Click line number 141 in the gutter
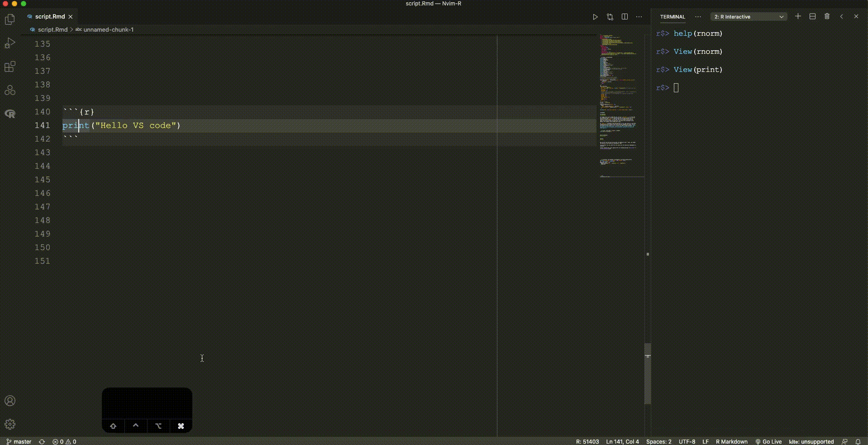 pos(43,125)
